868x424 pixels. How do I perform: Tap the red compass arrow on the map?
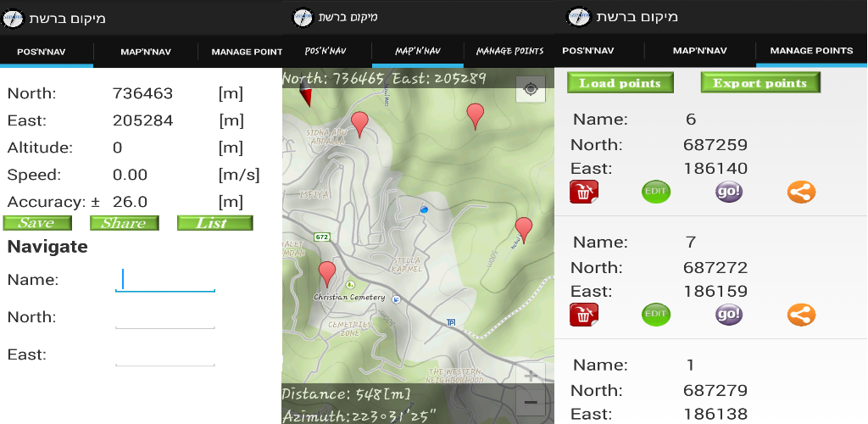tap(305, 96)
